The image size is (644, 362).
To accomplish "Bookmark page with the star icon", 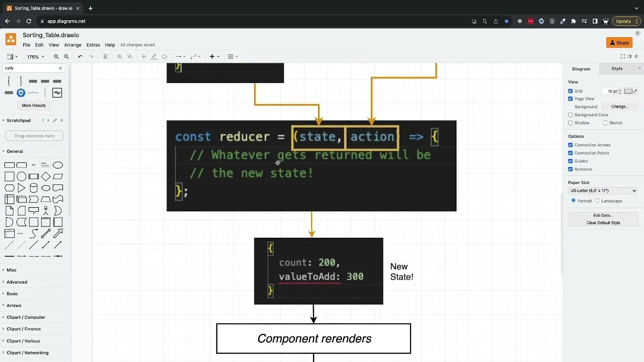I will coord(506,21).
